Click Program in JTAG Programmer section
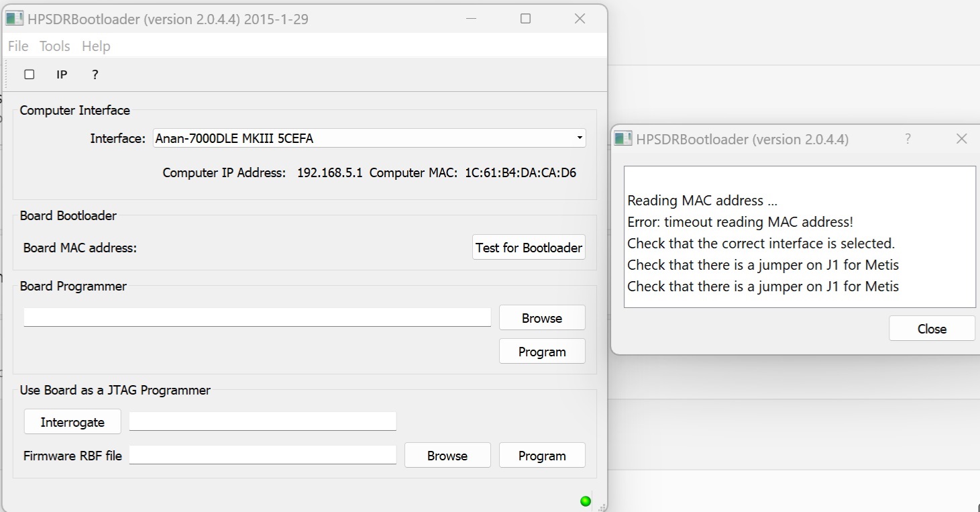The image size is (980, 512). [x=542, y=456]
